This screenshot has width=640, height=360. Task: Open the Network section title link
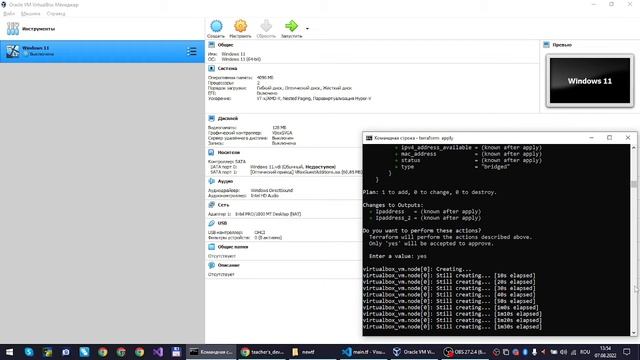coord(223,205)
